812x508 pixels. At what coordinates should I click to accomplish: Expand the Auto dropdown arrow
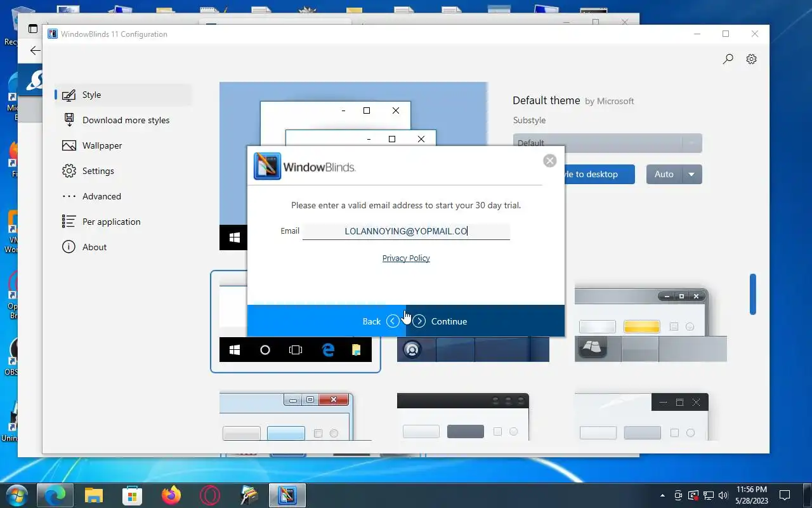692,174
